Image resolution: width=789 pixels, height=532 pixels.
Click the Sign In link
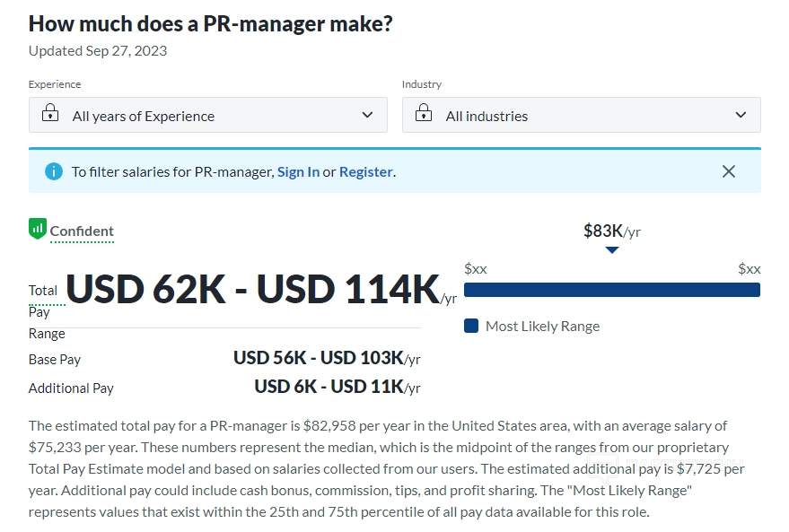pyautogui.click(x=298, y=172)
